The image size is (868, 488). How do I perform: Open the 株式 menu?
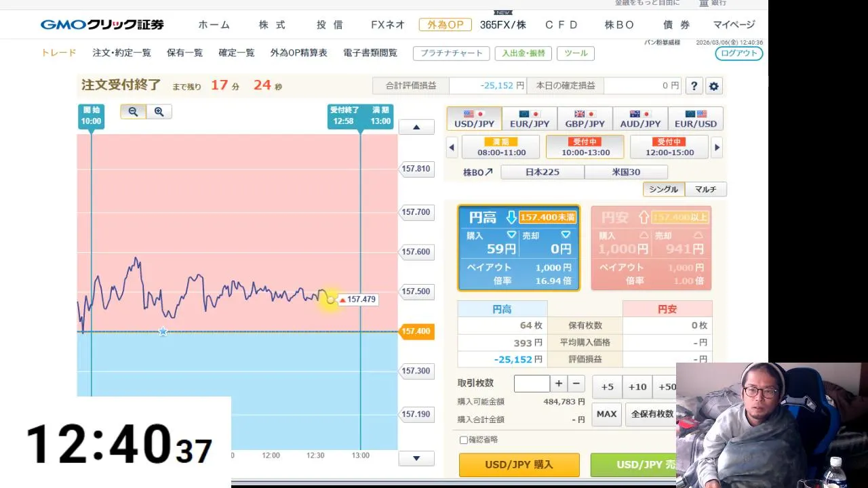coord(272,25)
